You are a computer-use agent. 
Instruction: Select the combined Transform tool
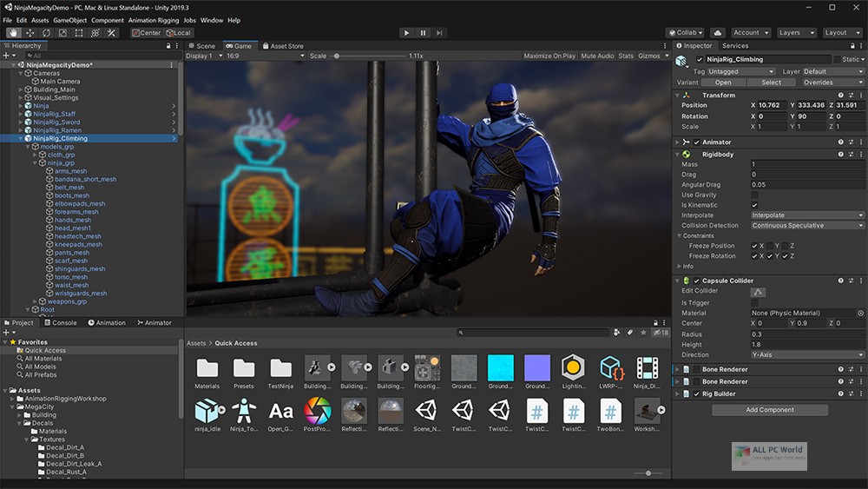click(x=95, y=33)
